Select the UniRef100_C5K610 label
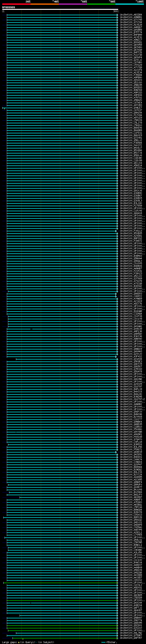Image resolution: width=146 pixels, height=644 pixels. [x=131, y=125]
